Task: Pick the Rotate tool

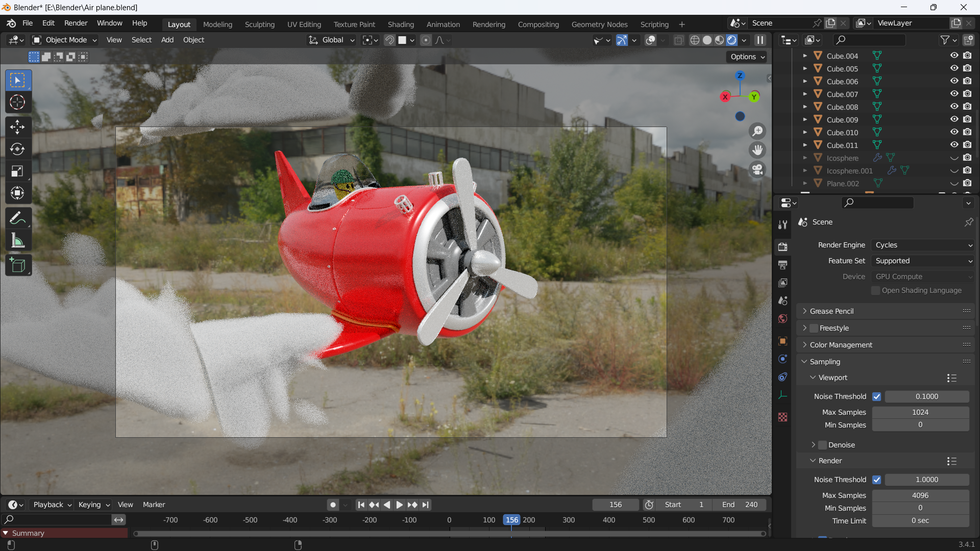Action: (18, 149)
